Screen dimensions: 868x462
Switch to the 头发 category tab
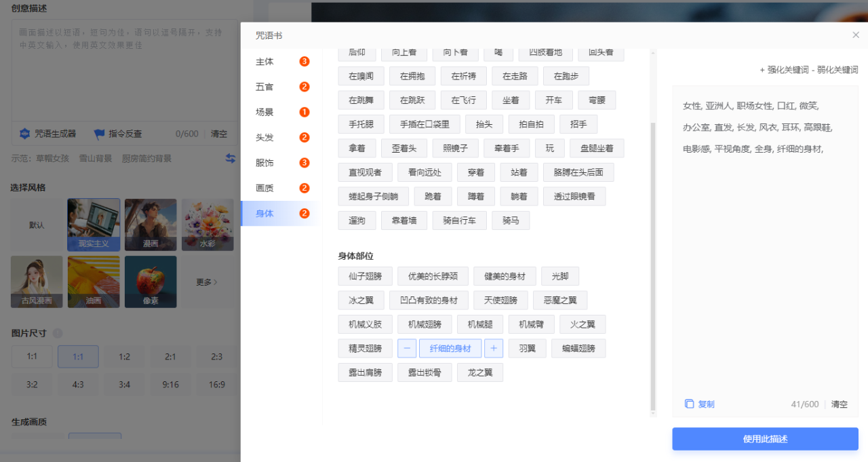tap(265, 138)
